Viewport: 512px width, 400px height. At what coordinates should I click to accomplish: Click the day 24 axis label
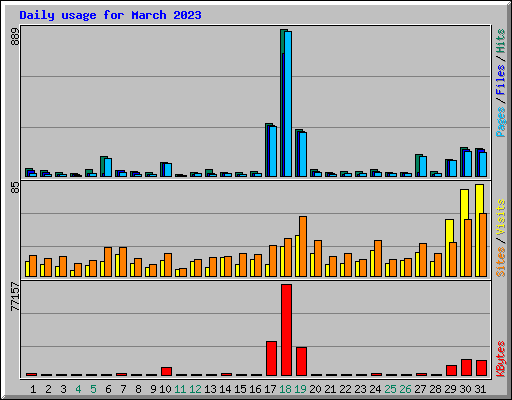click(x=375, y=389)
